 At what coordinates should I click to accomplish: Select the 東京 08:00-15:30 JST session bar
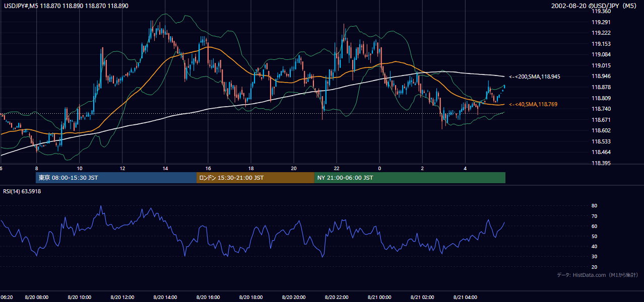pos(116,178)
